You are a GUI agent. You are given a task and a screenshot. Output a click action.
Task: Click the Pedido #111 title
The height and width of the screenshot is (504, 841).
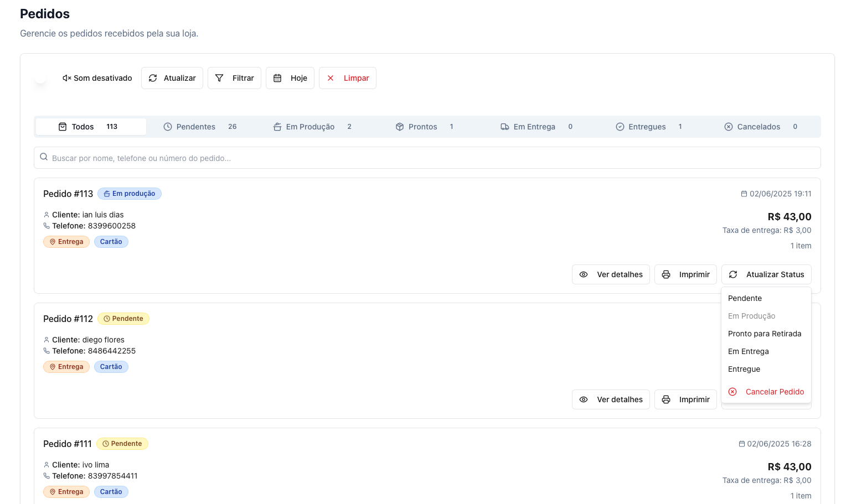[x=68, y=444]
